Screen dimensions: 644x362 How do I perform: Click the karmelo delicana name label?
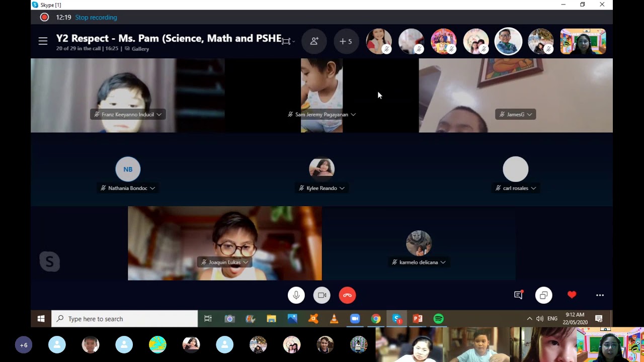419,262
